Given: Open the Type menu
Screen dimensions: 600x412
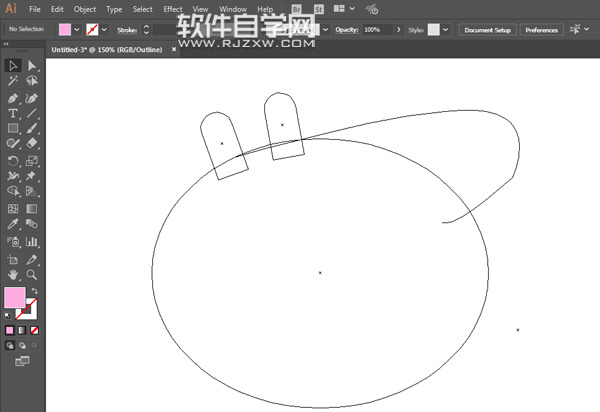Looking at the screenshot, I should click(114, 9).
